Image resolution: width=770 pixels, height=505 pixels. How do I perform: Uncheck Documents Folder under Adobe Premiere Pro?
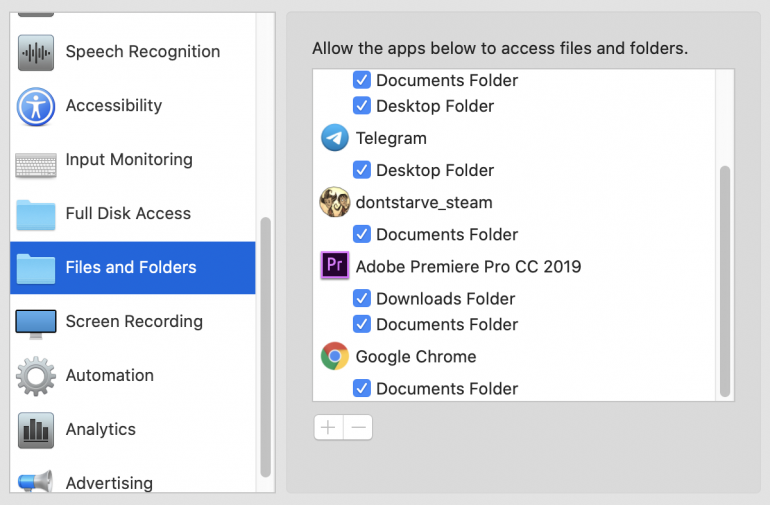362,324
